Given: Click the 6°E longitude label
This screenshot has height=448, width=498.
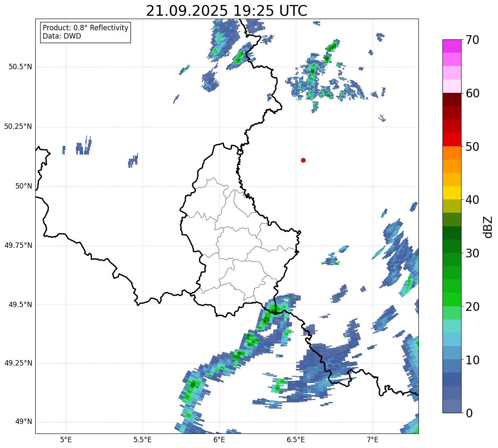Looking at the screenshot, I should pos(219,439).
